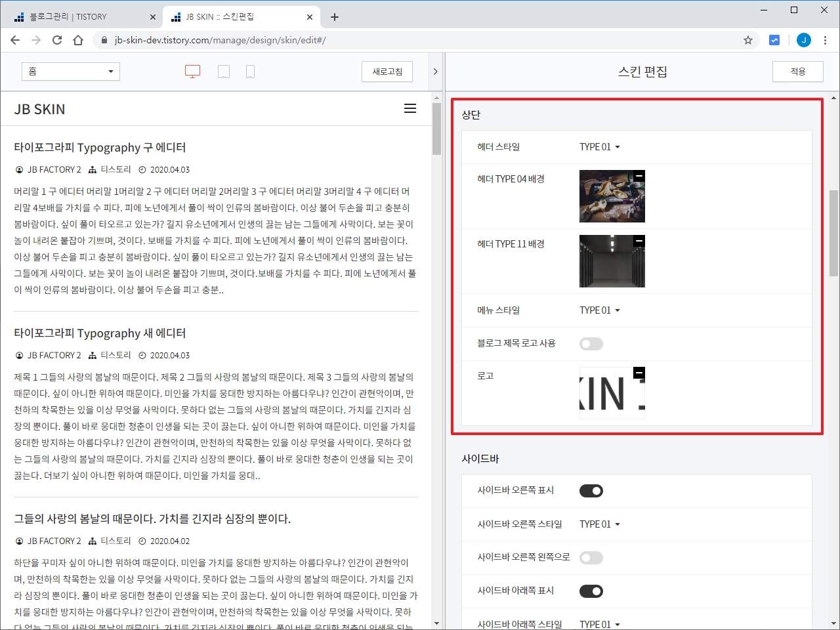Open 헤더 스타일 TYPE 01 dropdown
This screenshot has height=630, width=840.
(x=600, y=147)
